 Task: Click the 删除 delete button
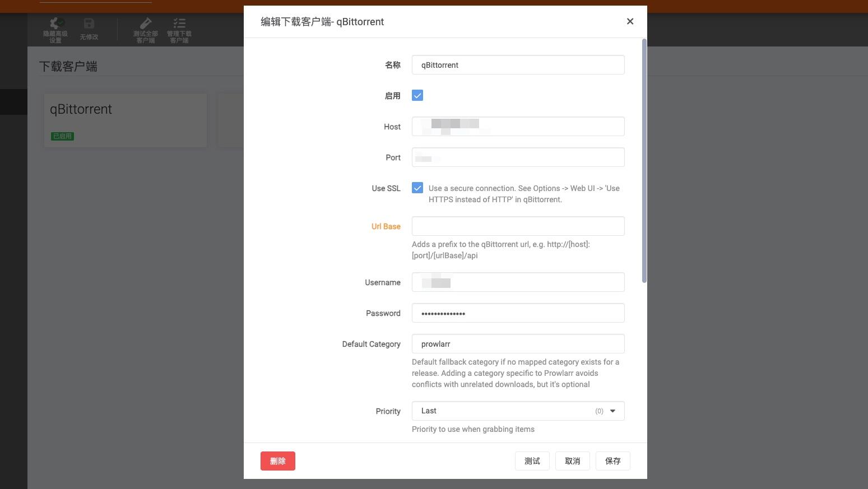tap(278, 461)
